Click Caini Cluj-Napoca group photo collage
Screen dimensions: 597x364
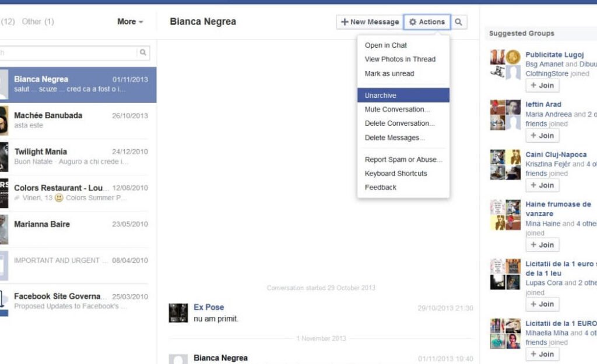[x=505, y=165]
